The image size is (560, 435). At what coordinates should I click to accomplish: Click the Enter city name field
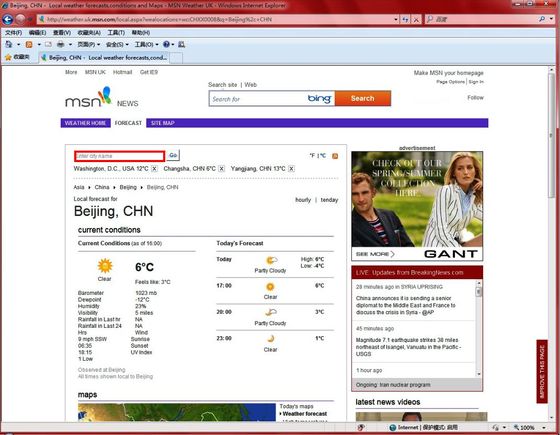pyautogui.click(x=120, y=156)
